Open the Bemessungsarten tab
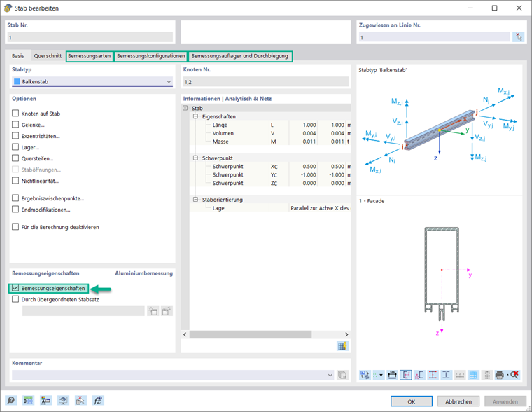This screenshot has width=532, height=412. click(89, 56)
